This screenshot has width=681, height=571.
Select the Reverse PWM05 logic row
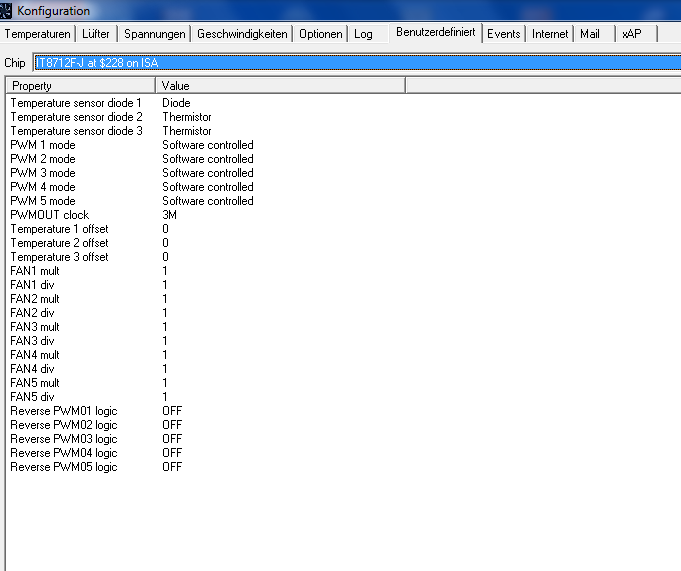point(64,467)
